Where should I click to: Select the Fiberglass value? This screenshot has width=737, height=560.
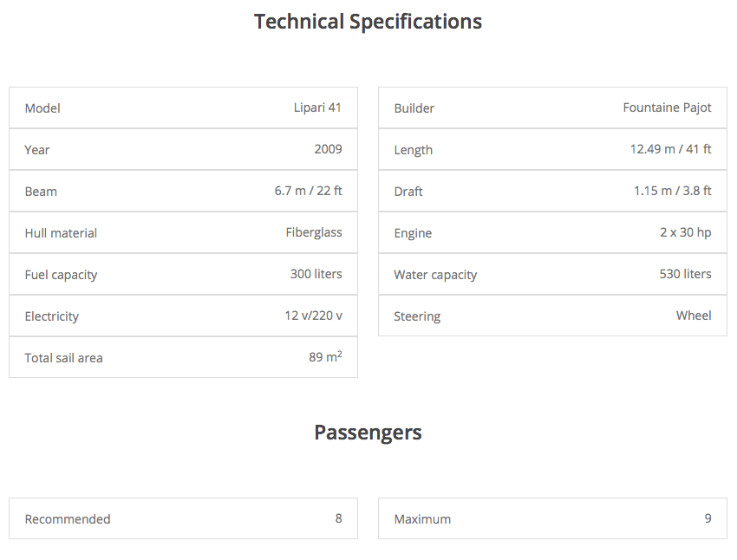[314, 232]
